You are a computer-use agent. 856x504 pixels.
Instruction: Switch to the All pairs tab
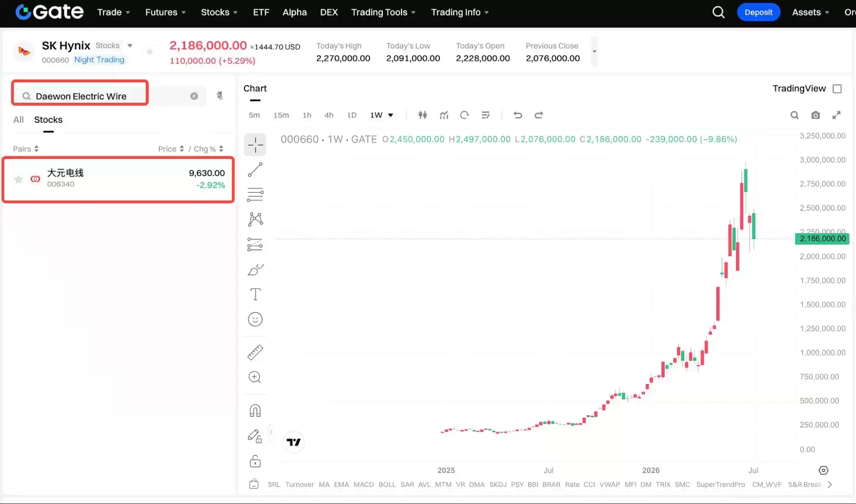click(18, 119)
